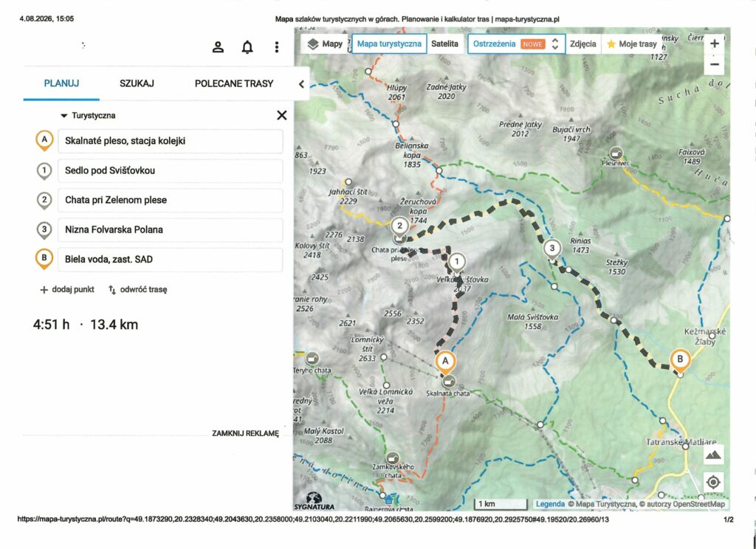
Task: Zoom in the map with plus button
Action: pyautogui.click(x=714, y=44)
